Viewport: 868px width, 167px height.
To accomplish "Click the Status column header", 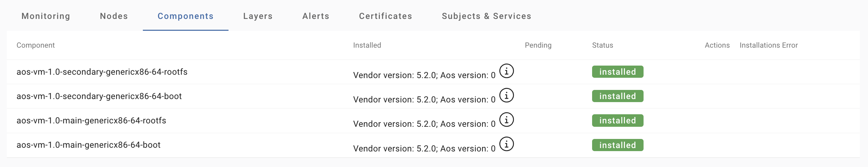I will point(602,45).
